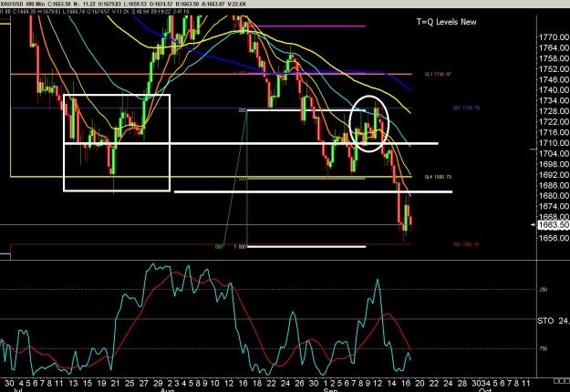Viewport: 570px width, 392px height.
Task: Click date 26 on the time axis
Action: click(299, 383)
